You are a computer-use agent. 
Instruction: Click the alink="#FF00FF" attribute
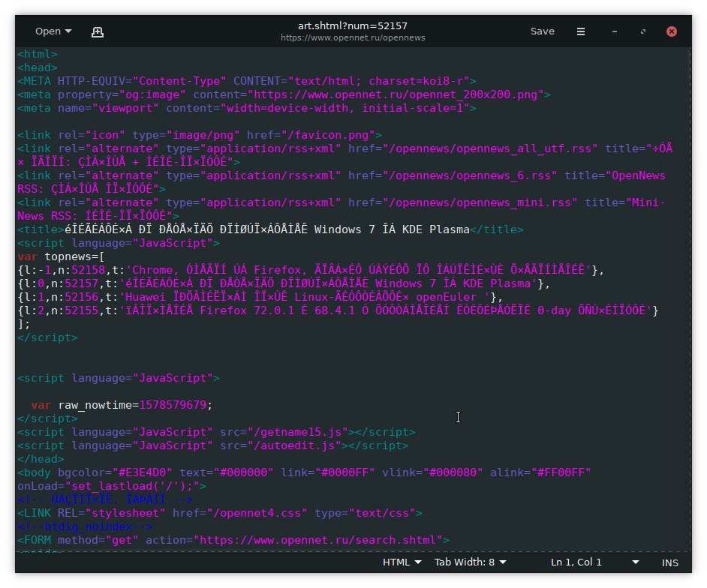coord(540,473)
